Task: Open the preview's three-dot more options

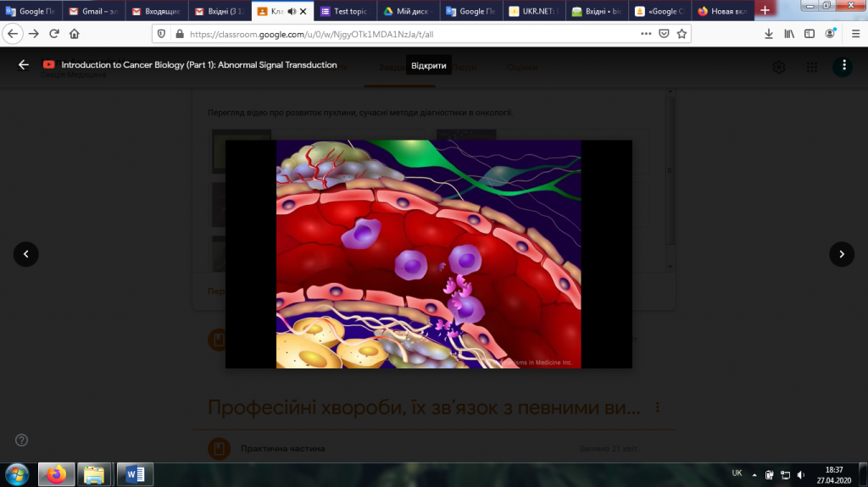Action: pos(843,65)
